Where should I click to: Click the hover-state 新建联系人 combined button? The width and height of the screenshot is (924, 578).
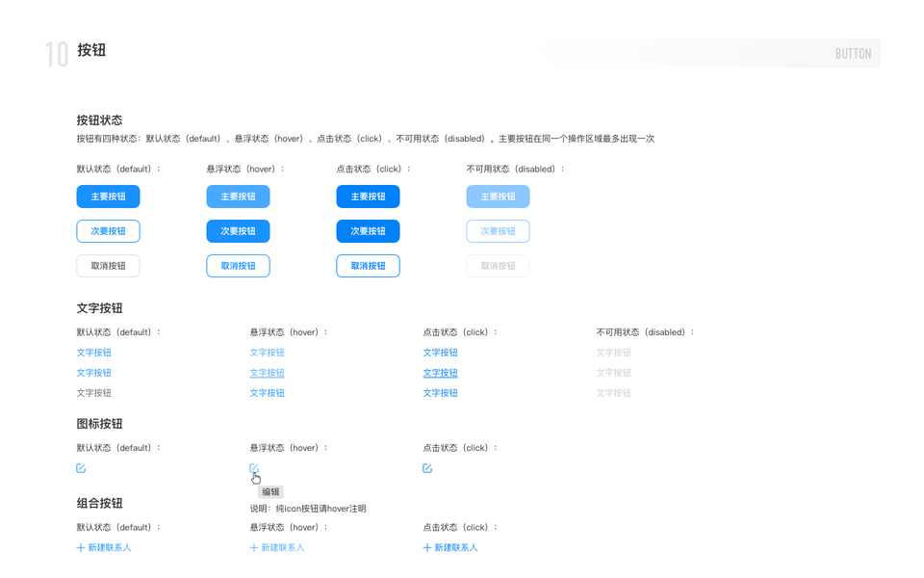(x=277, y=548)
